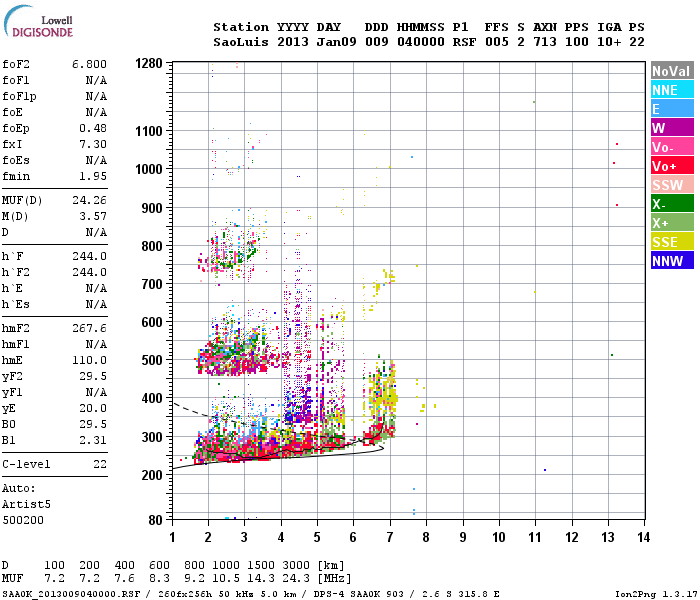The height and width of the screenshot is (600, 700).
Task: Click the hmF1 parameter label
Action: [x=16, y=344]
